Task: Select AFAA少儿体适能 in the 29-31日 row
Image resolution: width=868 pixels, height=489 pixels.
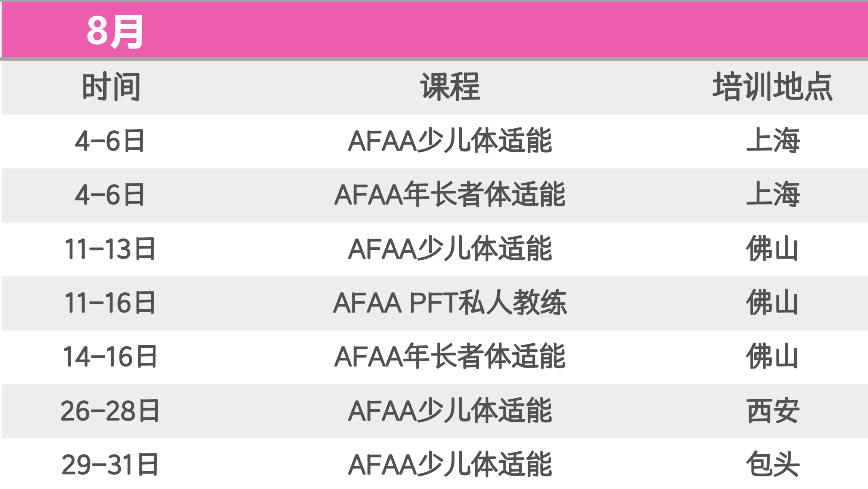Action: click(x=450, y=465)
